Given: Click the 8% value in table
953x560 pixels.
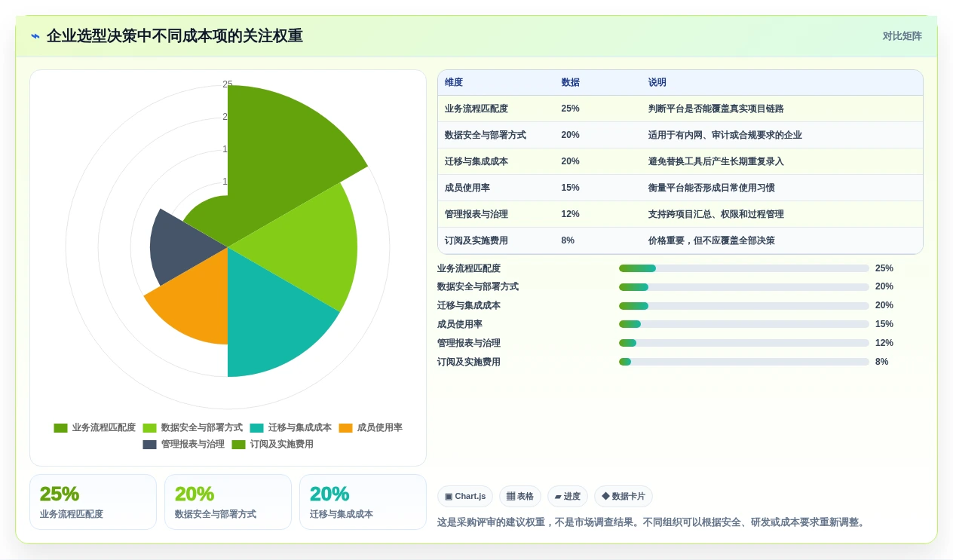Looking at the screenshot, I should 568,240.
